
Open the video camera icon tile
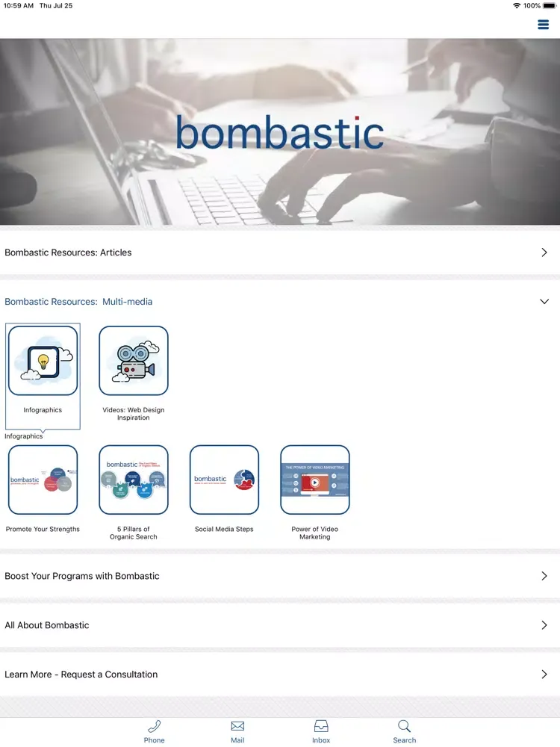click(134, 361)
